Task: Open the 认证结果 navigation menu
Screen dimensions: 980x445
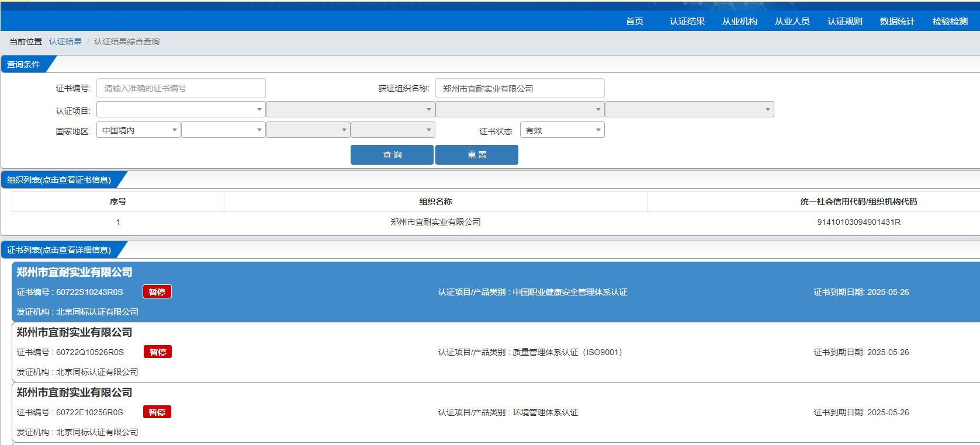Action: (687, 22)
